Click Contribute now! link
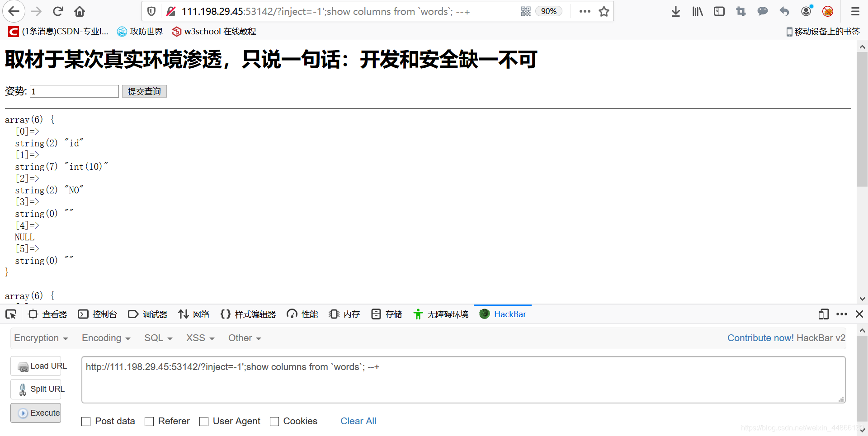The width and height of the screenshot is (868, 436). pyautogui.click(x=760, y=338)
